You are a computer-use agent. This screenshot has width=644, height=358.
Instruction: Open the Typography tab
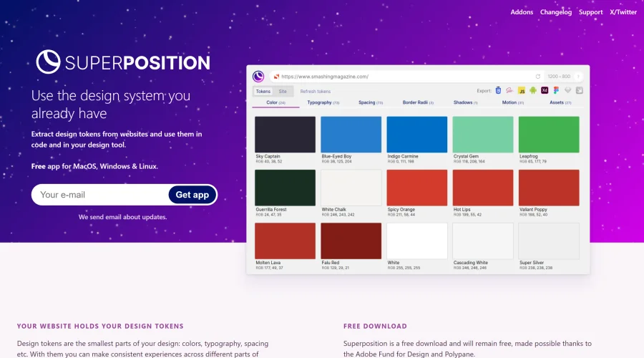[323, 102]
